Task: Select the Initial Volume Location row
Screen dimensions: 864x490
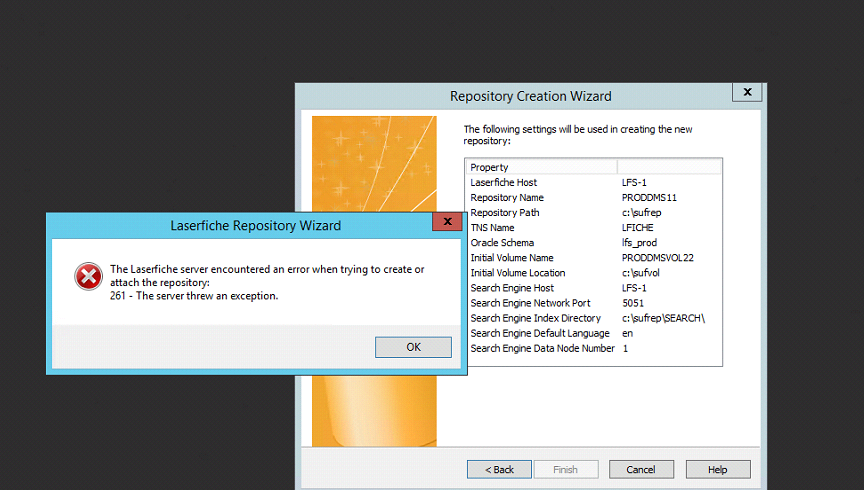Action: point(593,273)
